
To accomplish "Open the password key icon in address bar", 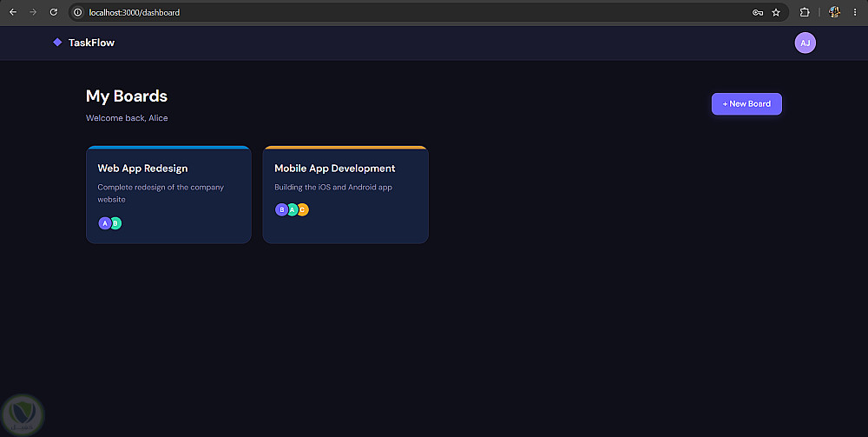I will pos(758,12).
